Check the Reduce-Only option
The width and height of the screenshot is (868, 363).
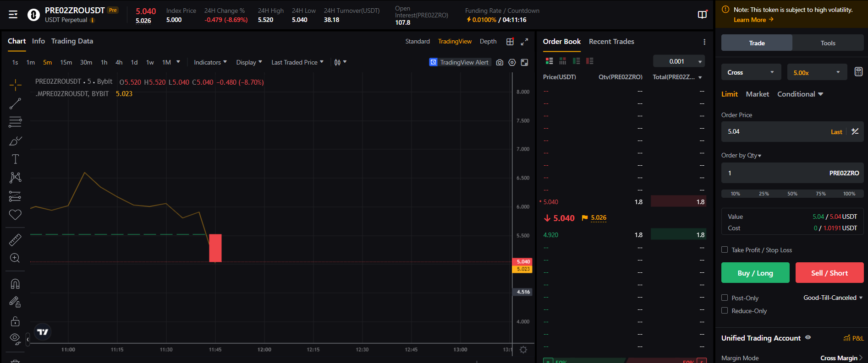tap(725, 310)
